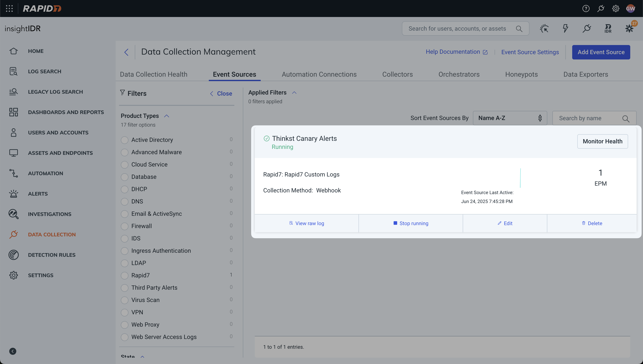The width and height of the screenshot is (643, 364).
Task: Collapse the Product Types filter section
Action: tap(166, 116)
